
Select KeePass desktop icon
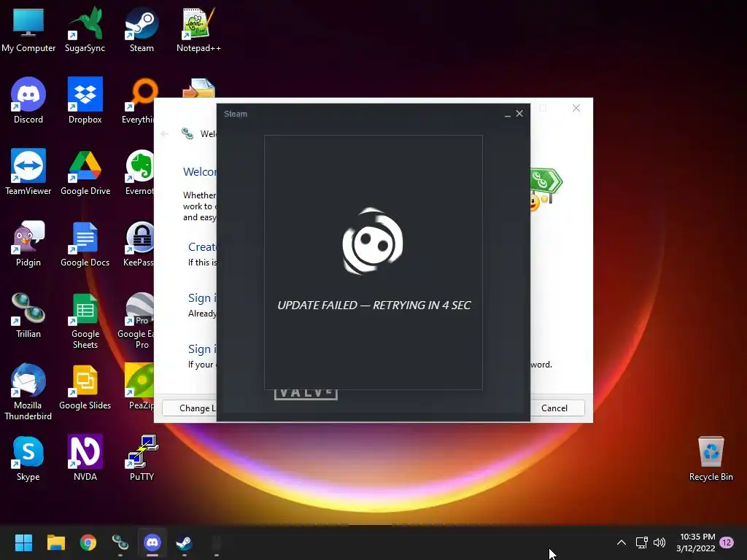(x=139, y=244)
